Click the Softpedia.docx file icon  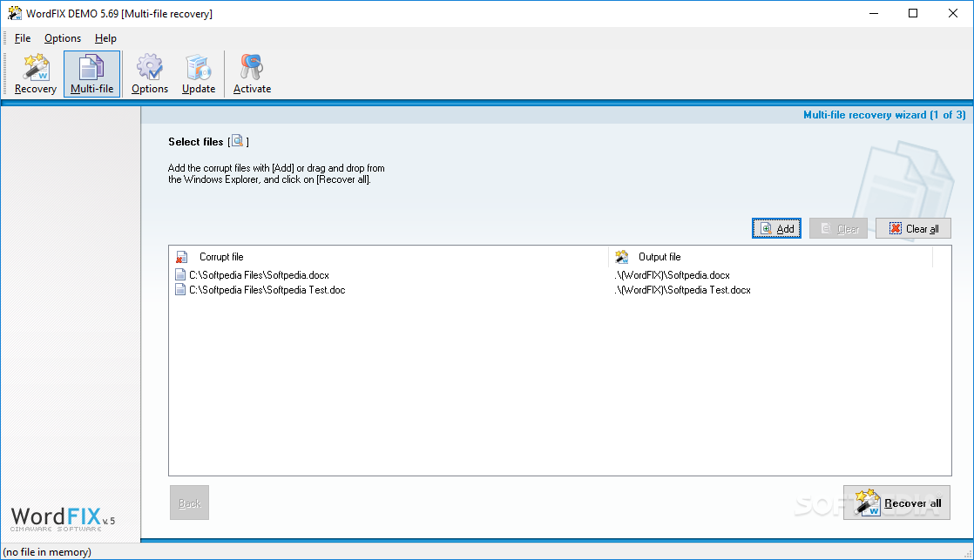point(180,275)
